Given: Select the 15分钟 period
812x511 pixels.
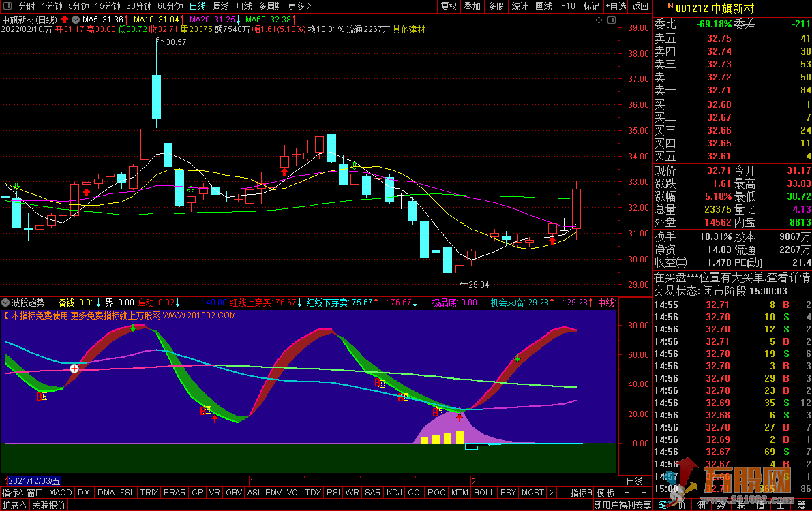Looking at the screenshot, I should coord(108,6).
